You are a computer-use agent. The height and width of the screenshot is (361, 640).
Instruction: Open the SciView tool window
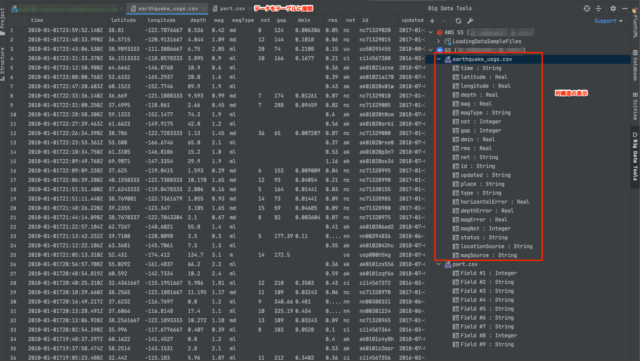coord(635,106)
